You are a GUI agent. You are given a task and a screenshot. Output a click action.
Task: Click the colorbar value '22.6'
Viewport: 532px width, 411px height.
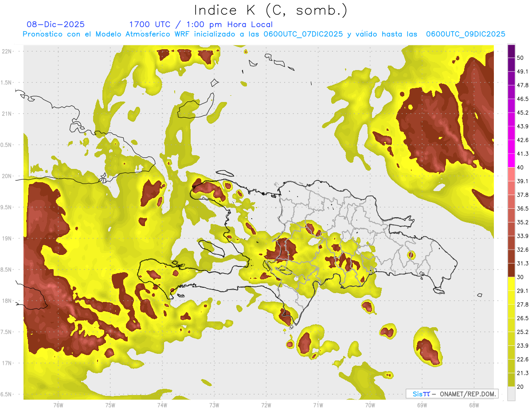(523, 360)
